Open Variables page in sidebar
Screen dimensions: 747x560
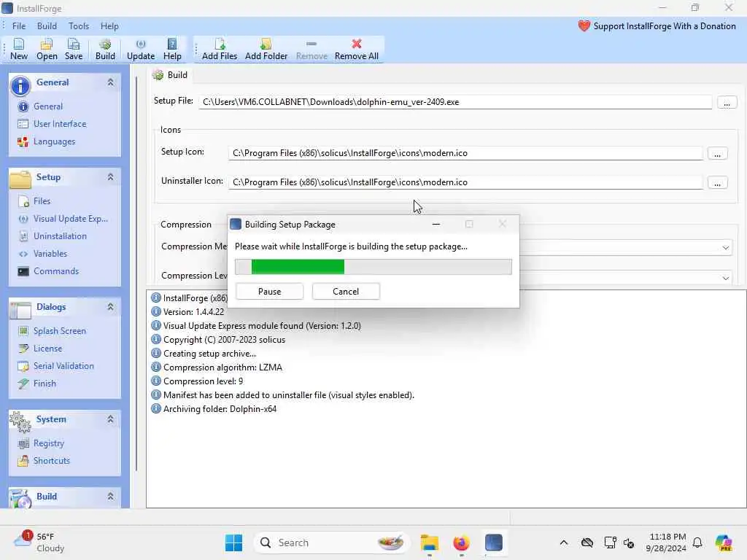click(x=50, y=254)
